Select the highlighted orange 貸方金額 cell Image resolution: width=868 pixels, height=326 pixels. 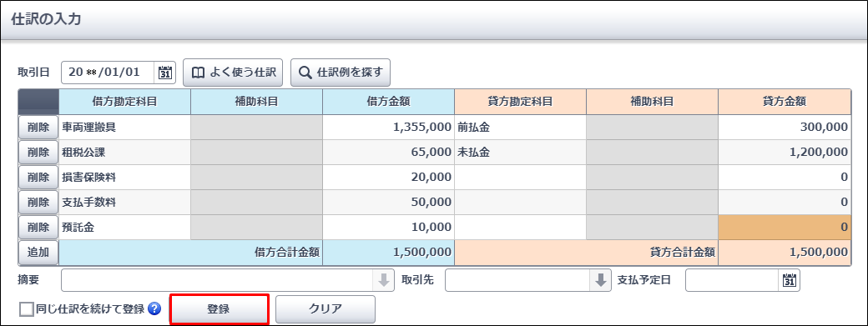[785, 227]
